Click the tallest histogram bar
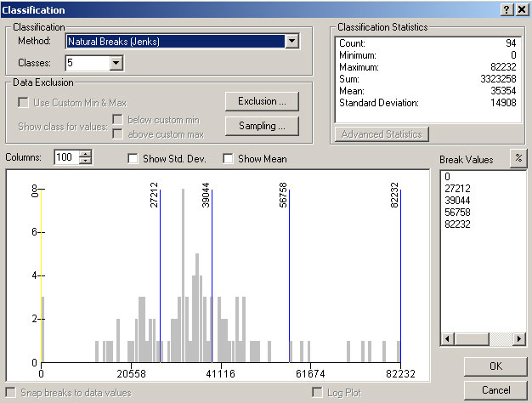The image size is (532, 403). (x=184, y=275)
